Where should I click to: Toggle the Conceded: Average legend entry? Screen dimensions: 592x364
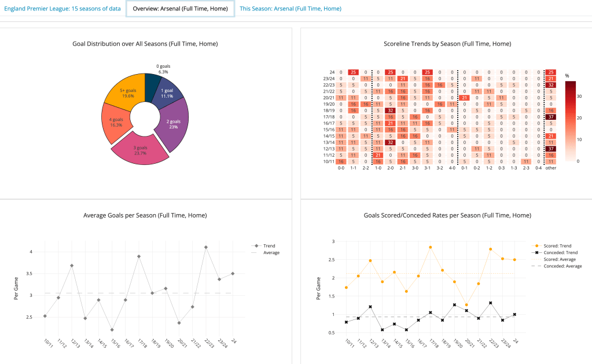pyautogui.click(x=558, y=266)
